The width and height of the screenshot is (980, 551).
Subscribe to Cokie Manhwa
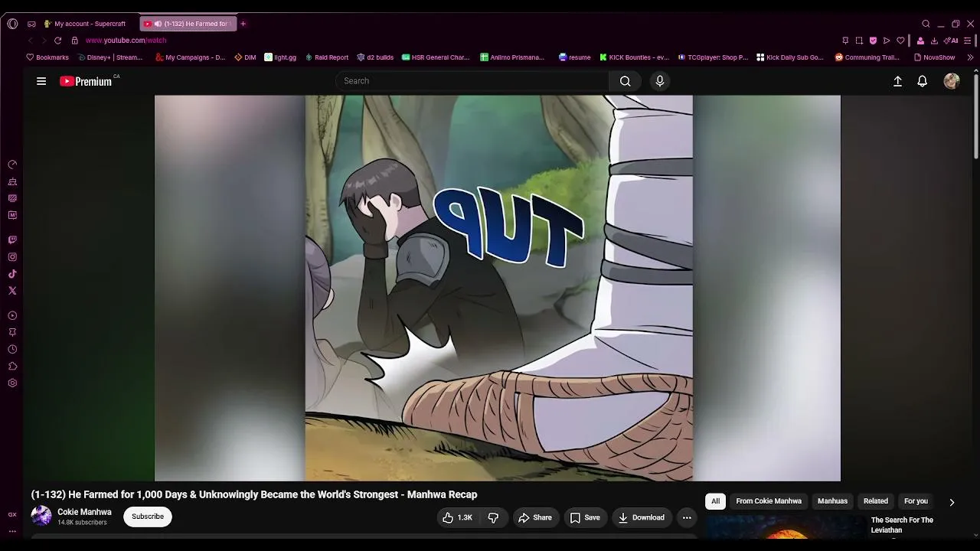pyautogui.click(x=148, y=517)
